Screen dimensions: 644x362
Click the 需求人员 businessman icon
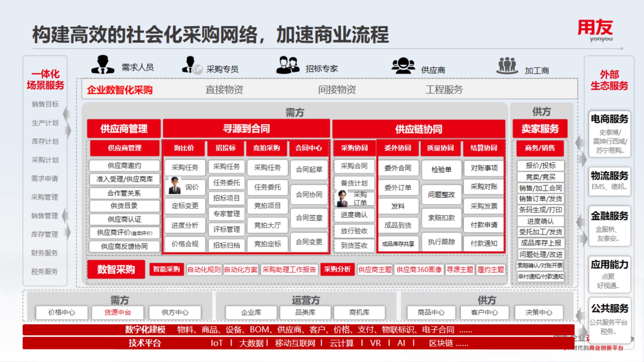(x=102, y=65)
